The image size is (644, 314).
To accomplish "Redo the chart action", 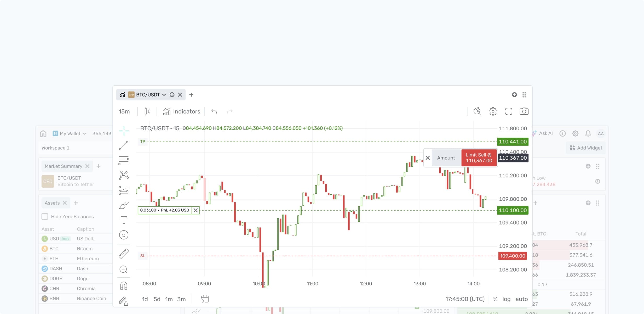I will click(230, 111).
